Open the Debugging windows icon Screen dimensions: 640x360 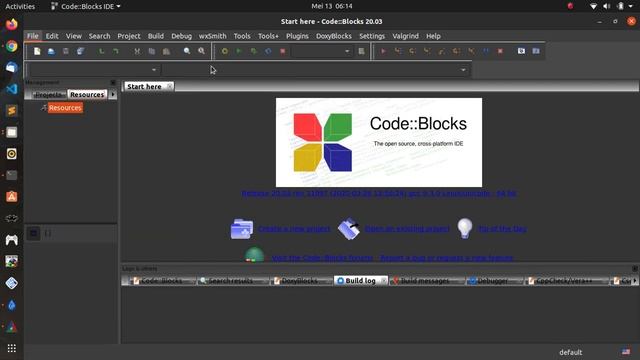[x=521, y=51]
